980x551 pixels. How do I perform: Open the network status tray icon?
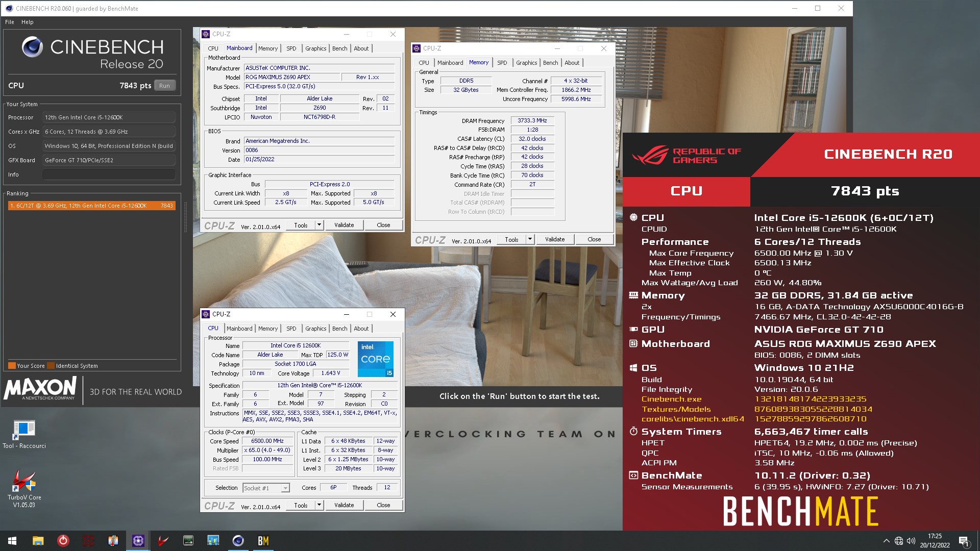coord(899,541)
